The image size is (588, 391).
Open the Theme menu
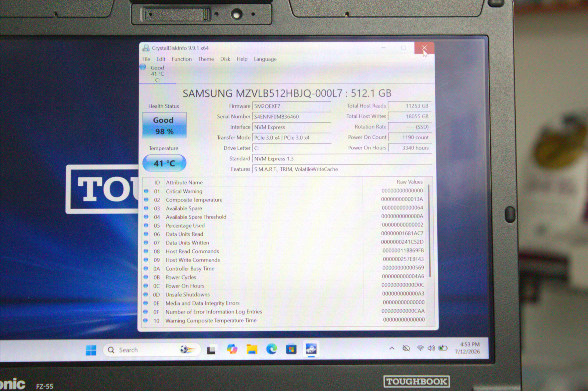pos(206,59)
